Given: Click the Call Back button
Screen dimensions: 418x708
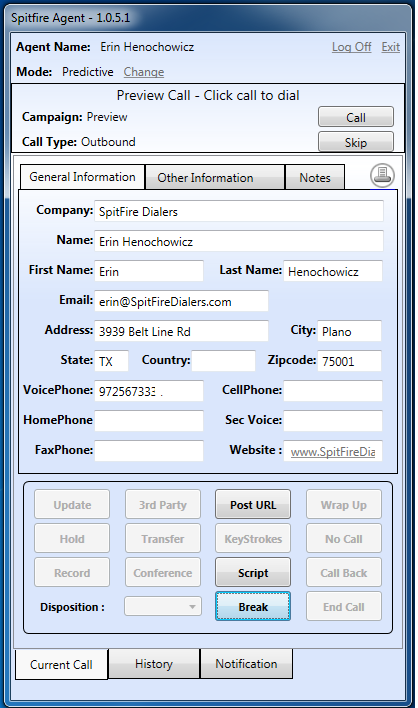Looking at the screenshot, I should 344,573.
